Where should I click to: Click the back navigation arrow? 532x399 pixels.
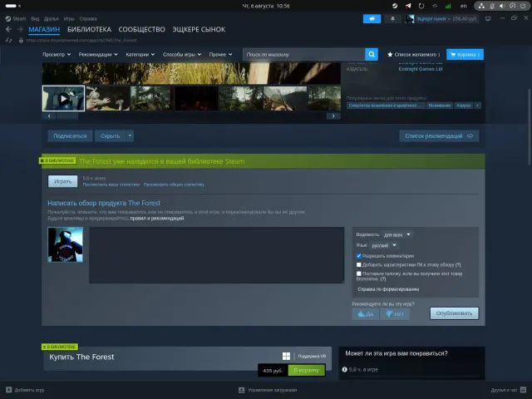pyautogui.click(x=9, y=30)
